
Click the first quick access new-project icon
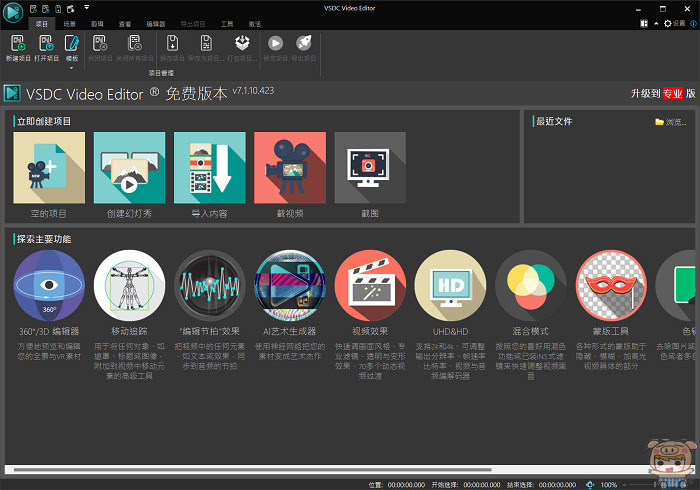pyautogui.click(x=33, y=8)
